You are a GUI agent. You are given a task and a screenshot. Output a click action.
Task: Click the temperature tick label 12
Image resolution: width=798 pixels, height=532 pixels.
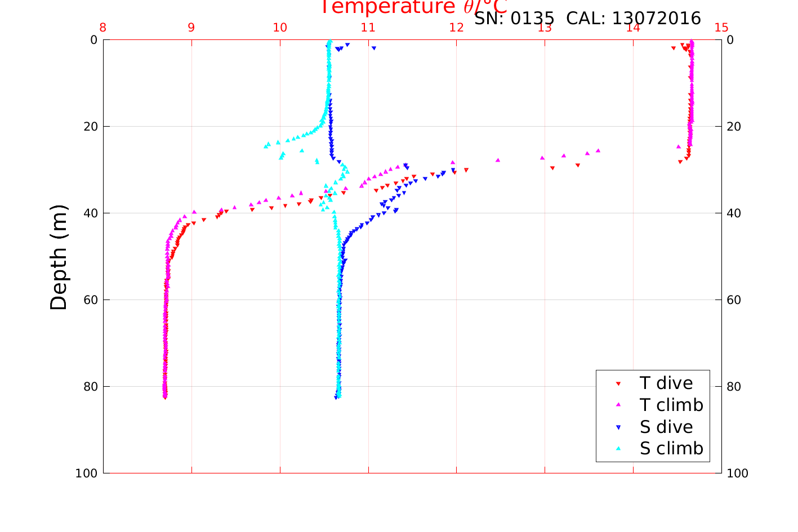click(x=457, y=28)
